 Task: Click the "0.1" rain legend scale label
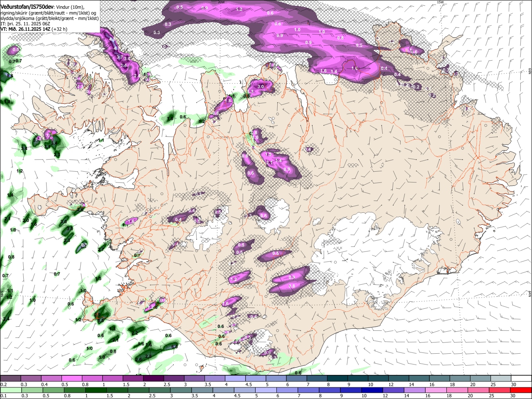(x=3, y=396)
